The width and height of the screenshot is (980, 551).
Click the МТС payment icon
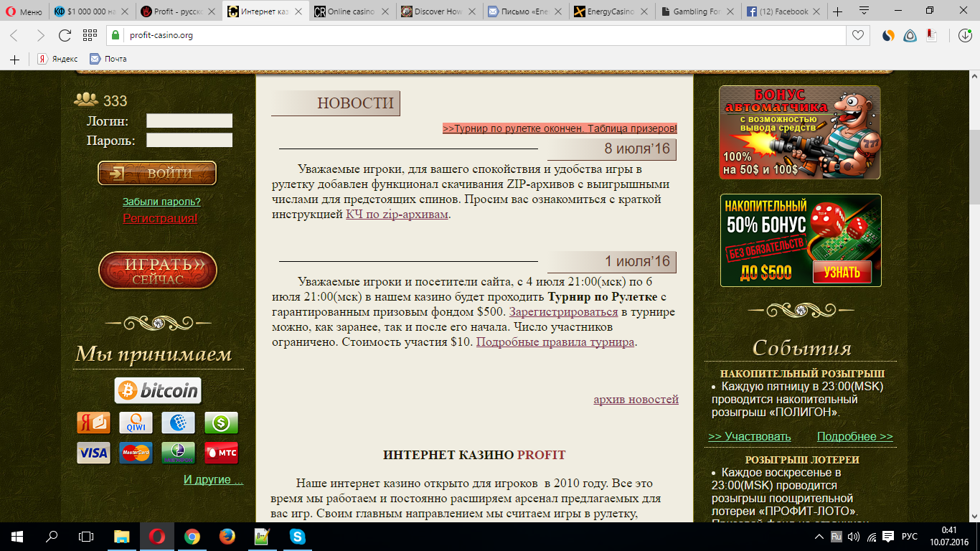pos(221,453)
